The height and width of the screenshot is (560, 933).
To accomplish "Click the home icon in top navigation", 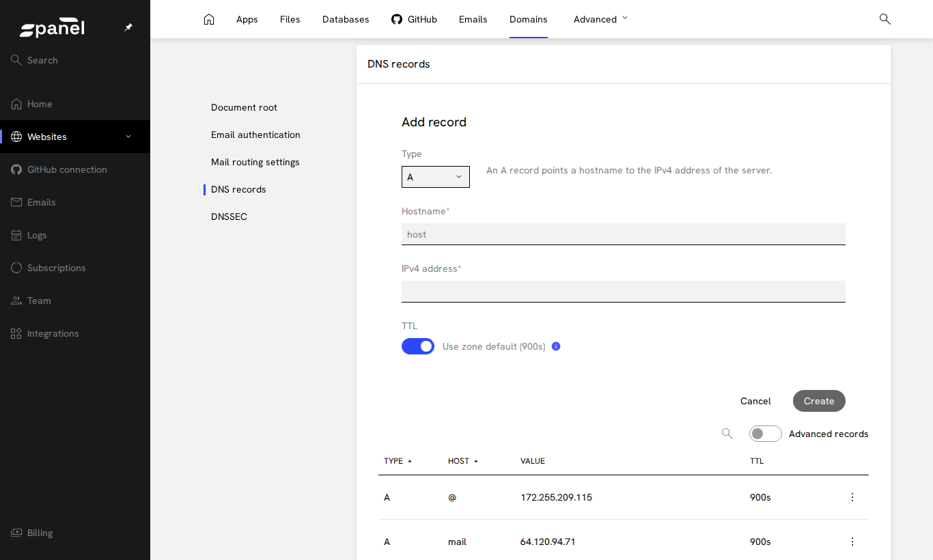I will 209,19.
